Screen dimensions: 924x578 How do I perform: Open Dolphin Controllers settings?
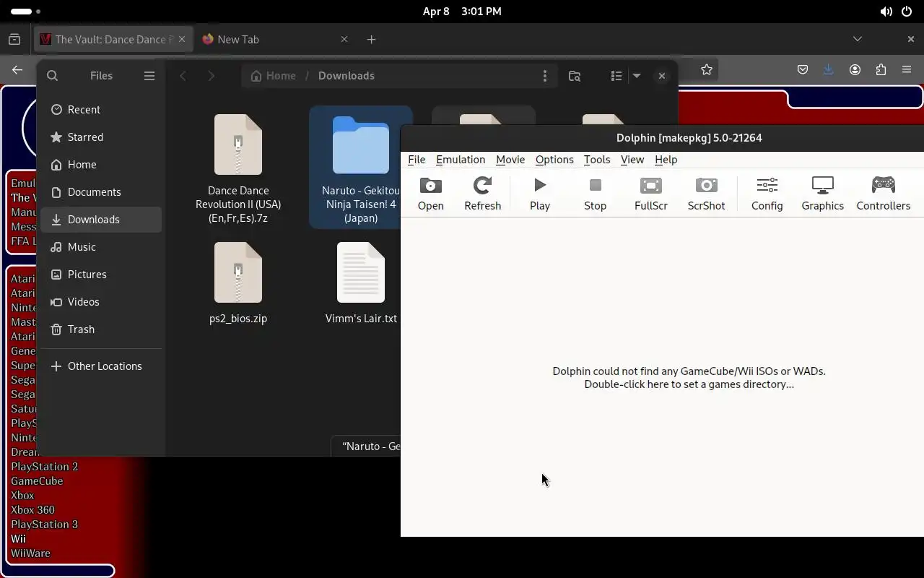883,194
